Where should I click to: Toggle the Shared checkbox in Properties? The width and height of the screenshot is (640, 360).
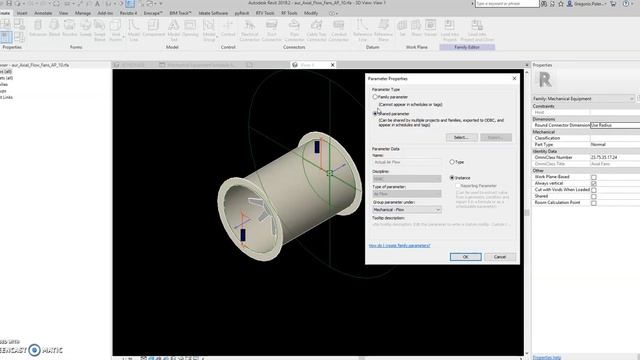point(593,196)
